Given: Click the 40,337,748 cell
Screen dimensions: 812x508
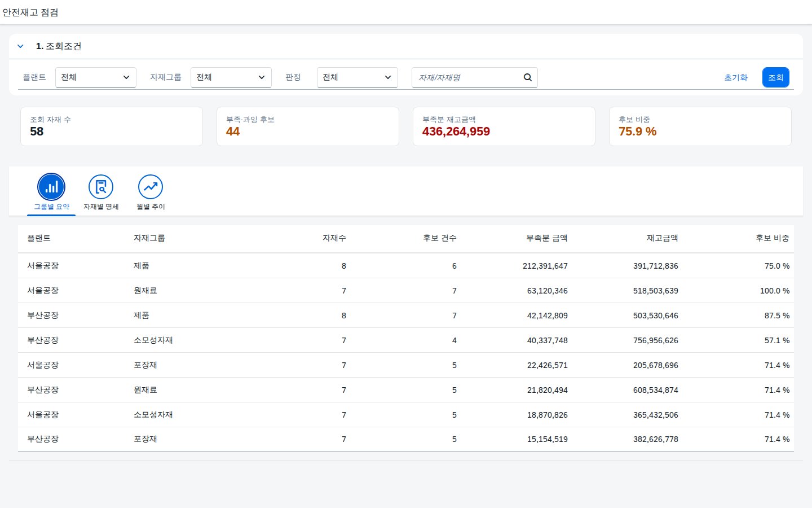Looking at the screenshot, I should pyautogui.click(x=548, y=340).
